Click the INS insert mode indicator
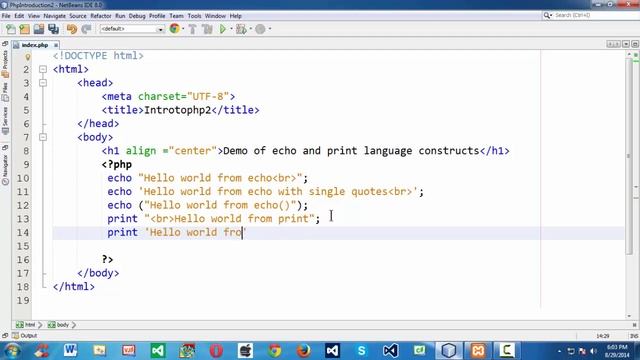This screenshot has height=360, width=640. [633, 336]
